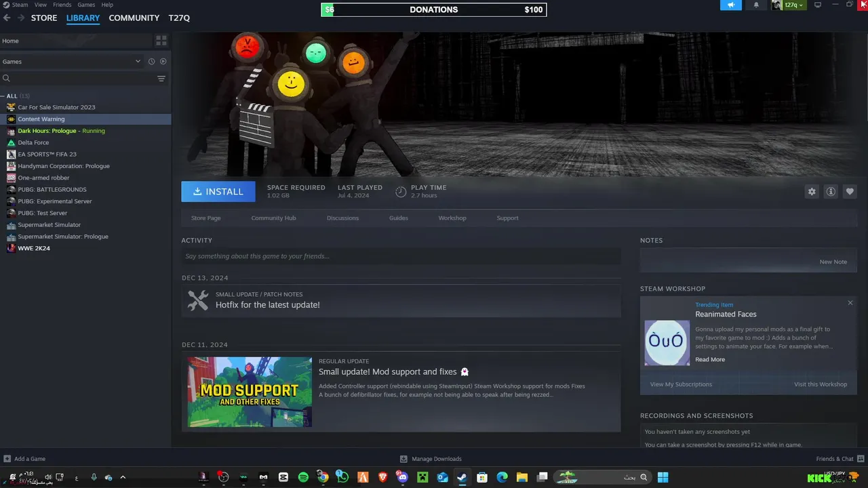
Task: Open the notifications bell
Action: pyautogui.click(x=756, y=5)
